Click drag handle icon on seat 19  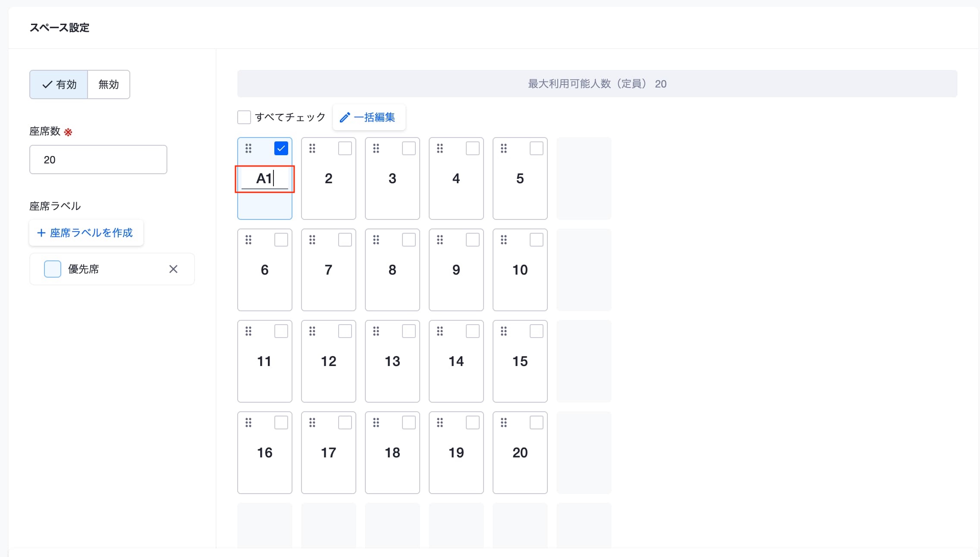[x=440, y=423]
